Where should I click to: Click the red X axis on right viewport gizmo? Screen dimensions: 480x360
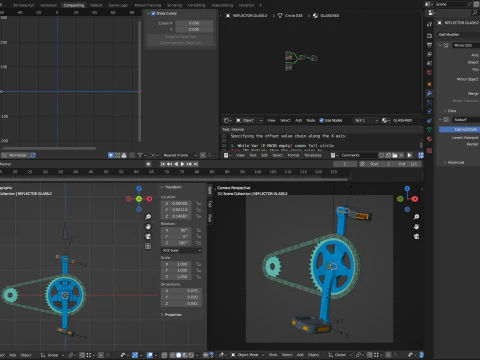point(415,199)
